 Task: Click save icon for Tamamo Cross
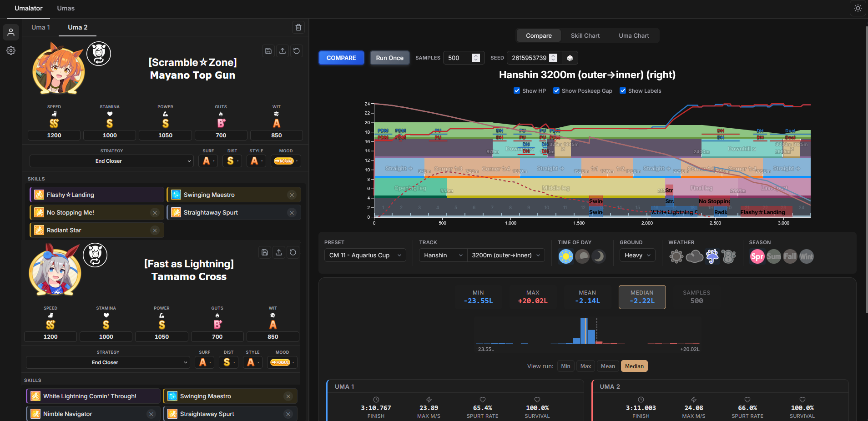pyautogui.click(x=265, y=252)
